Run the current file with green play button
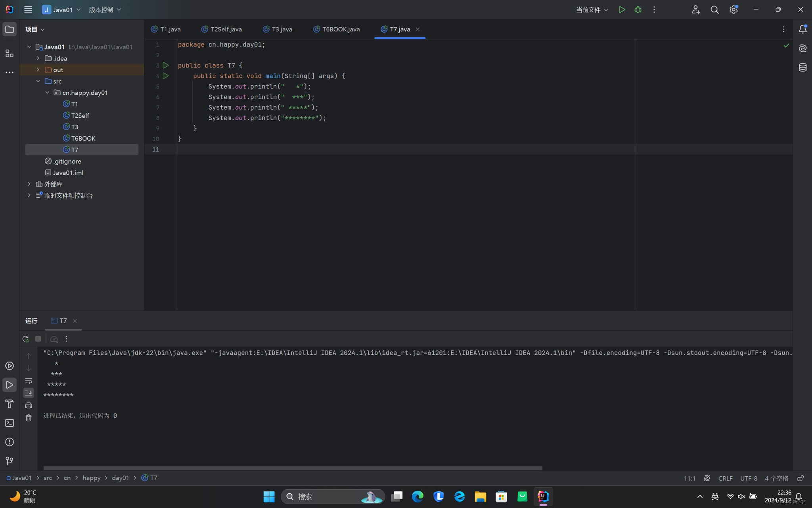This screenshot has height=508, width=812. pos(622,10)
